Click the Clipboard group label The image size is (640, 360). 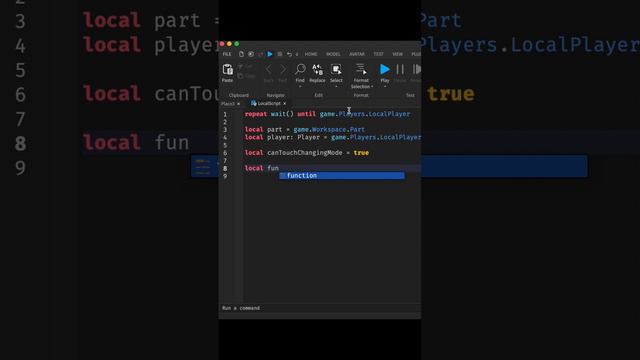pos(239,95)
